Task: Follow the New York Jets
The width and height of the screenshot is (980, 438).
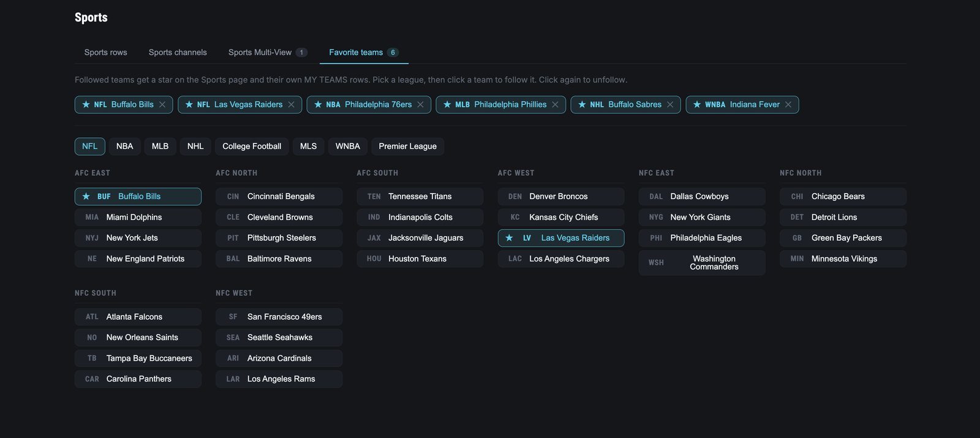Action: (x=138, y=238)
